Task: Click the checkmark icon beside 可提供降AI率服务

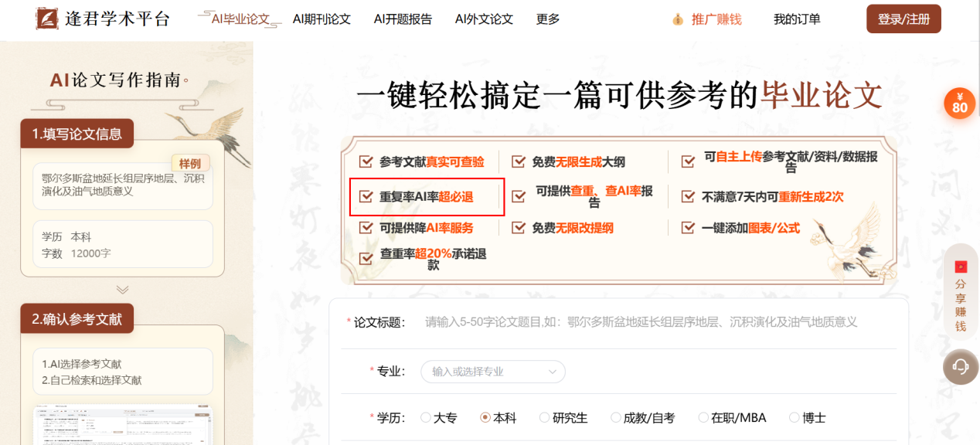Action: pos(366,228)
